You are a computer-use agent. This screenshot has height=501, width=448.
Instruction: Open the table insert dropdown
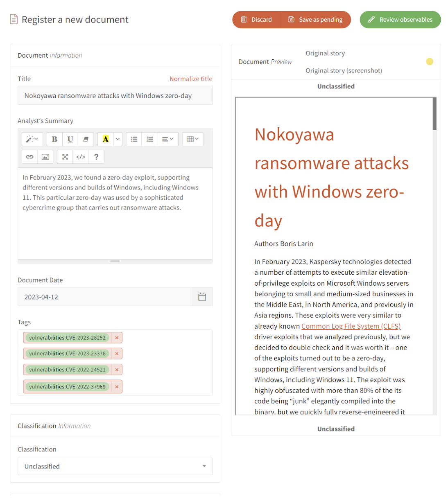click(x=192, y=139)
